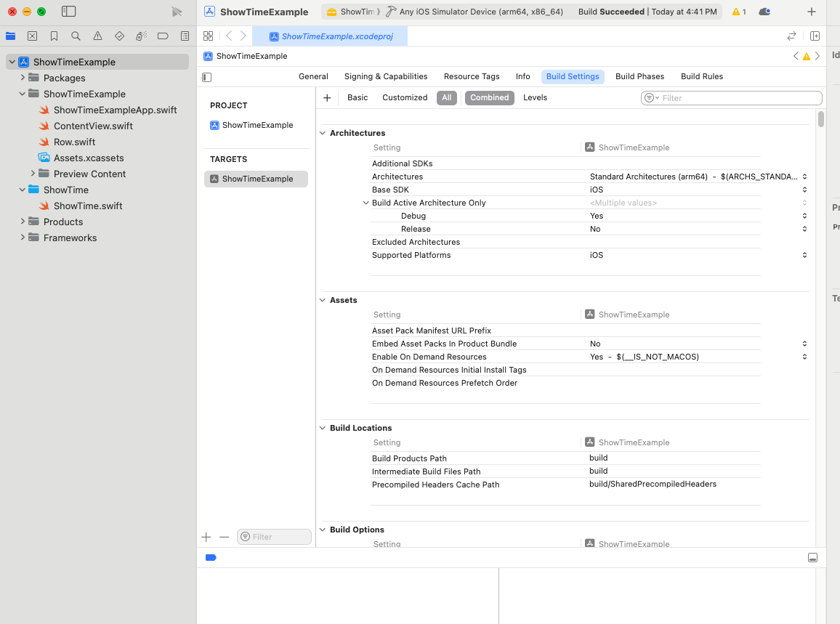Switch to the Build Phases tab

click(x=639, y=76)
